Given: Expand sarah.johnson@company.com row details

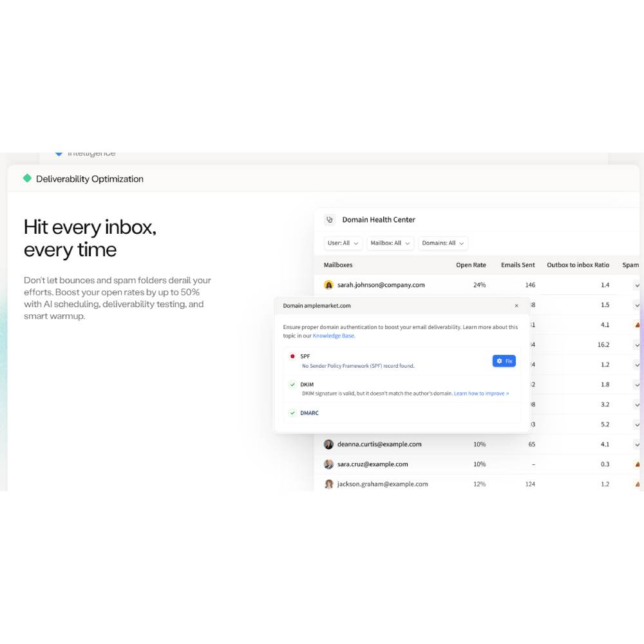Looking at the screenshot, I should [637, 285].
